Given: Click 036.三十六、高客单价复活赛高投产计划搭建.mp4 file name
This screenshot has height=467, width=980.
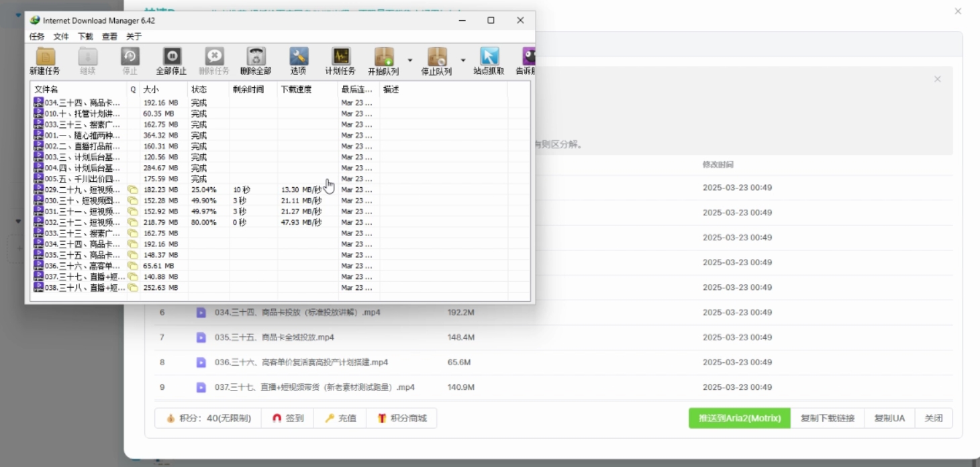Looking at the screenshot, I should (301, 362).
